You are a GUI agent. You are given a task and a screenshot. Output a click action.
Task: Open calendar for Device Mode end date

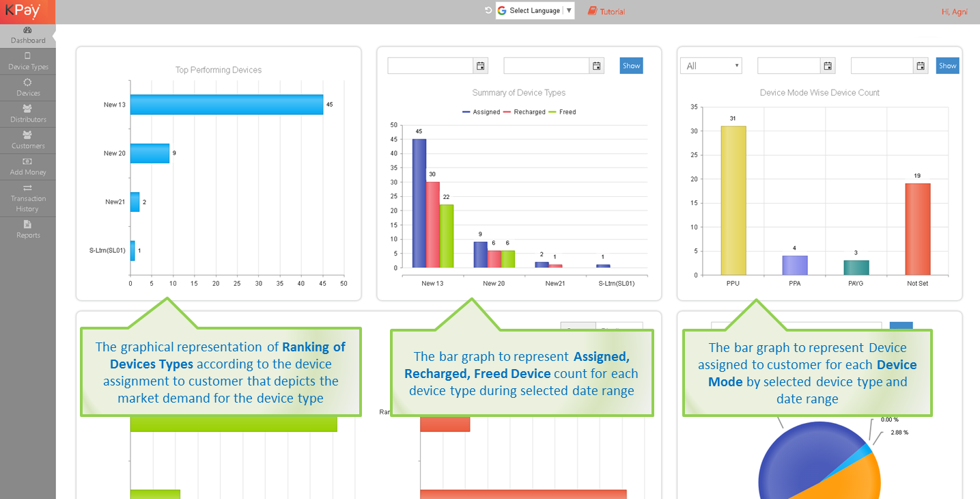point(921,66)
